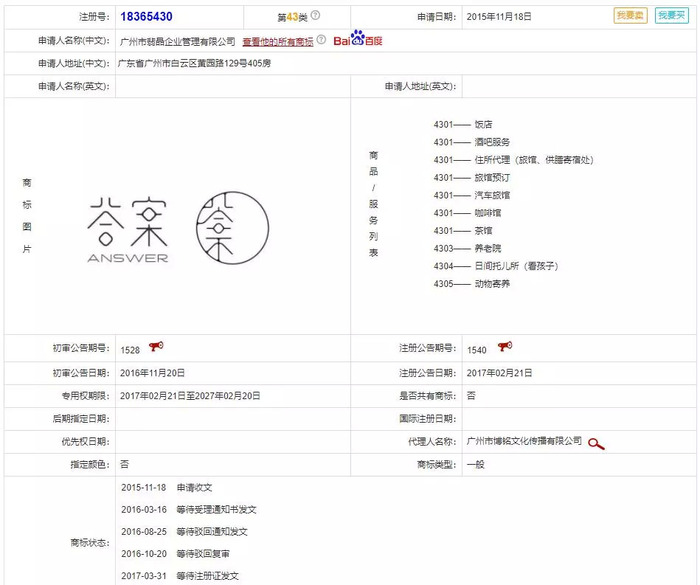This screenshot has width=700, height=585.
Task: Click applicant name 广州市朝昌企业管理有限公司
Action: (176, 41)
